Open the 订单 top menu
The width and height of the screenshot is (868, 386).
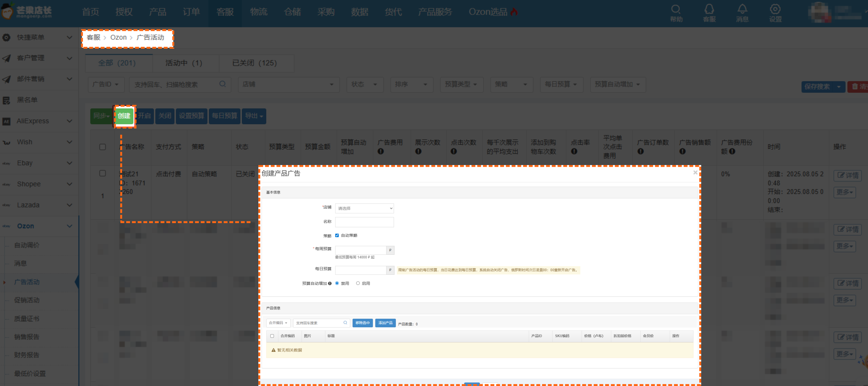(x=191, y=12)
